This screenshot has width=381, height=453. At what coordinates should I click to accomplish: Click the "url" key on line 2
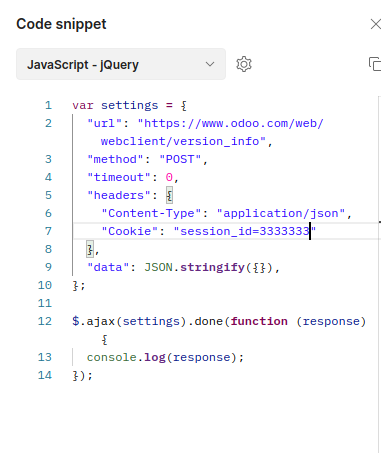click(105, 123)
